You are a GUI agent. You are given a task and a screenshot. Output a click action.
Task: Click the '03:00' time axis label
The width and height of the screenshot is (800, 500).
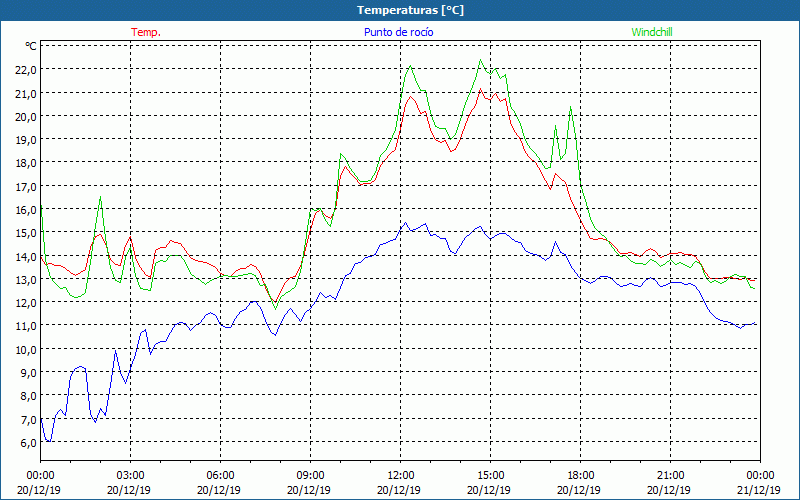130,476
